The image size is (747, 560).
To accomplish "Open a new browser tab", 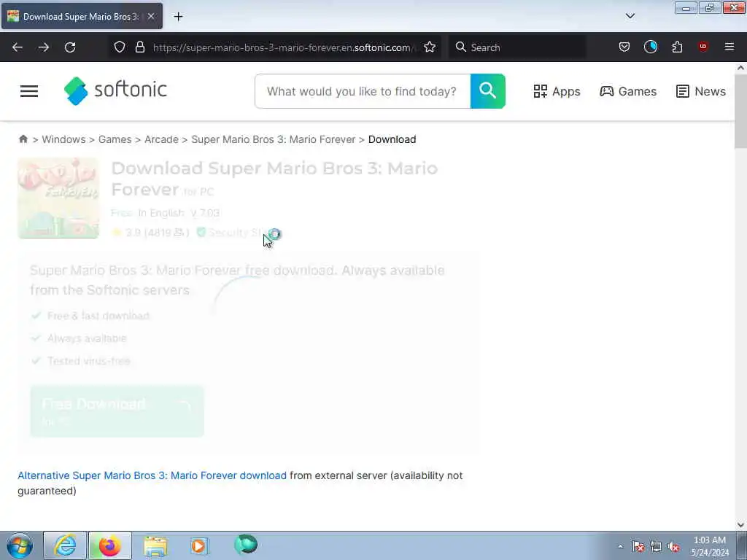I will (x=178, y=17).
